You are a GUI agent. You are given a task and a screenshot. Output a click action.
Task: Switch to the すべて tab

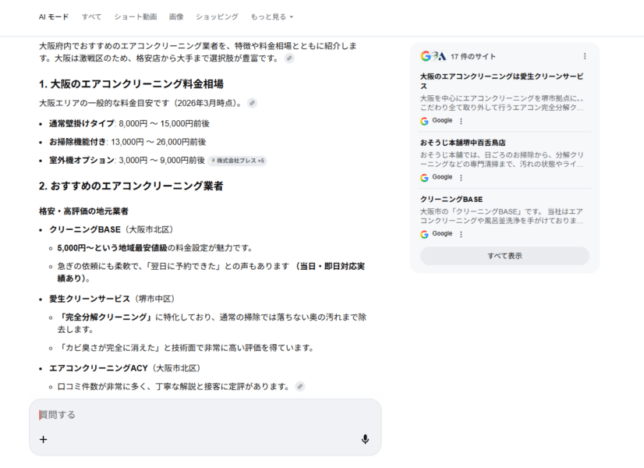click(x=91, y=17)
